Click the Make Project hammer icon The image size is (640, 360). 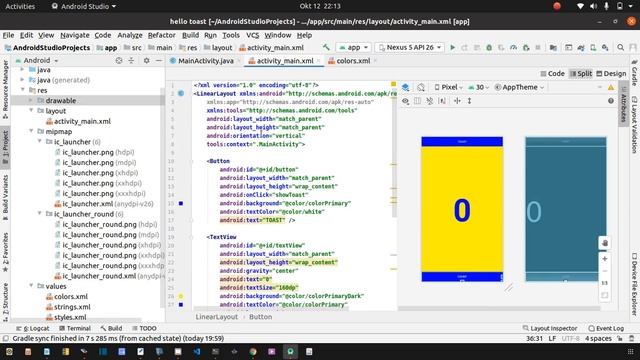(x=326, y=48)
